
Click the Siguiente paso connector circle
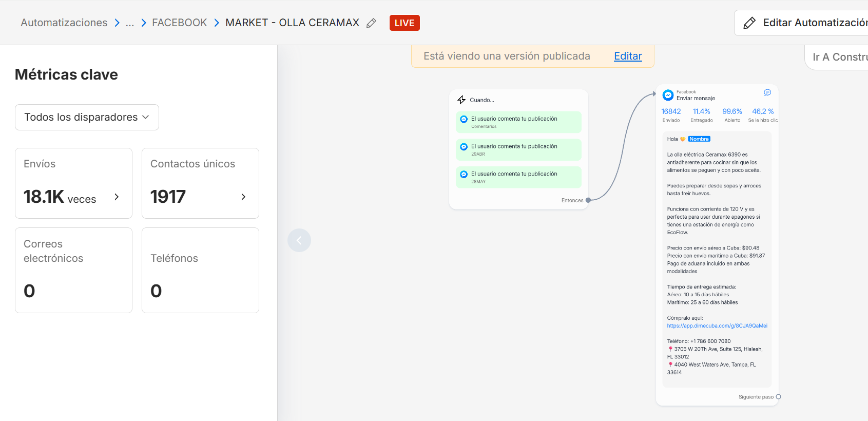[x=778, y=397]
